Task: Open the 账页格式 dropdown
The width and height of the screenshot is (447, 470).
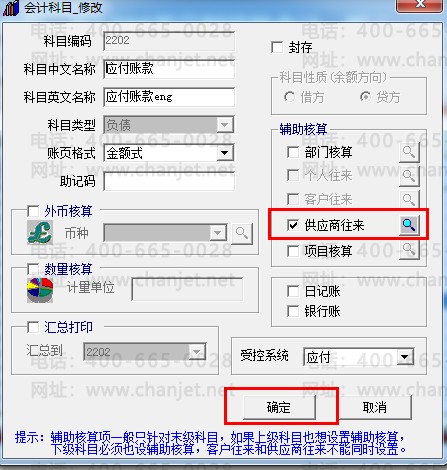Action: [225, 153]
